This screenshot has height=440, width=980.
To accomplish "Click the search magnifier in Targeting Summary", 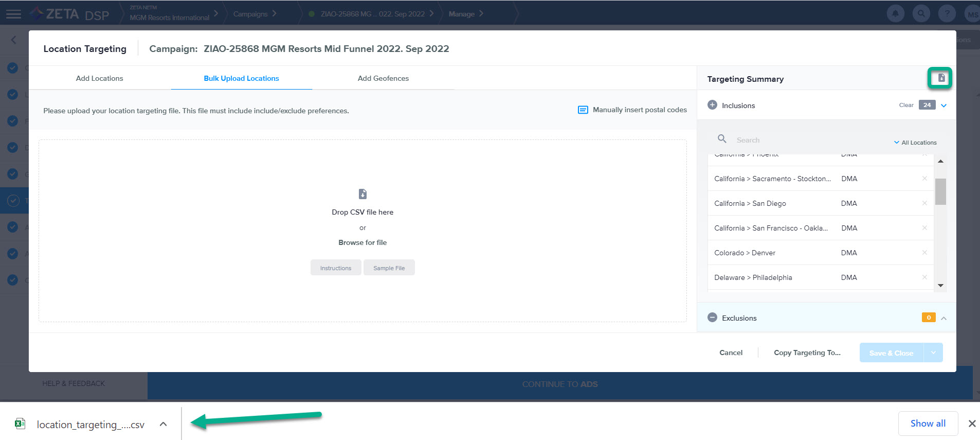I will (x=722, y=139).
